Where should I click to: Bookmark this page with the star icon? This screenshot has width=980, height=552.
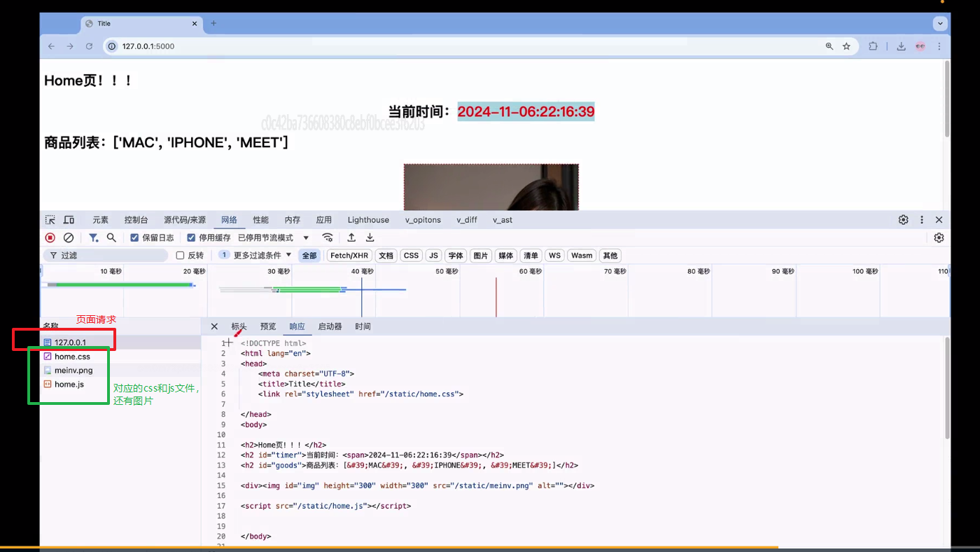coord(846,46)
